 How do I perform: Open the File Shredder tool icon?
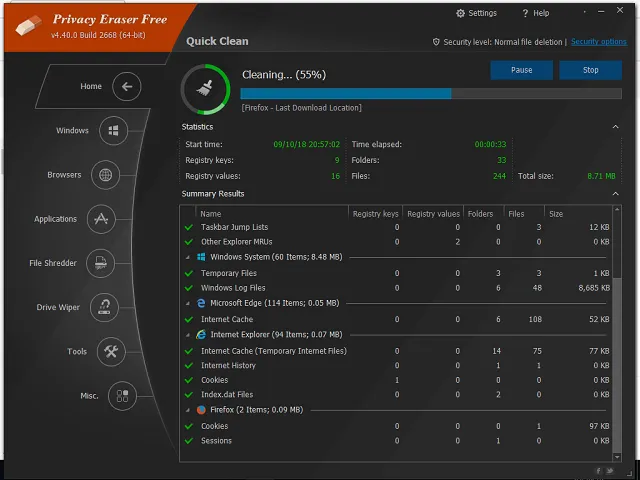[x=100, y=263]
